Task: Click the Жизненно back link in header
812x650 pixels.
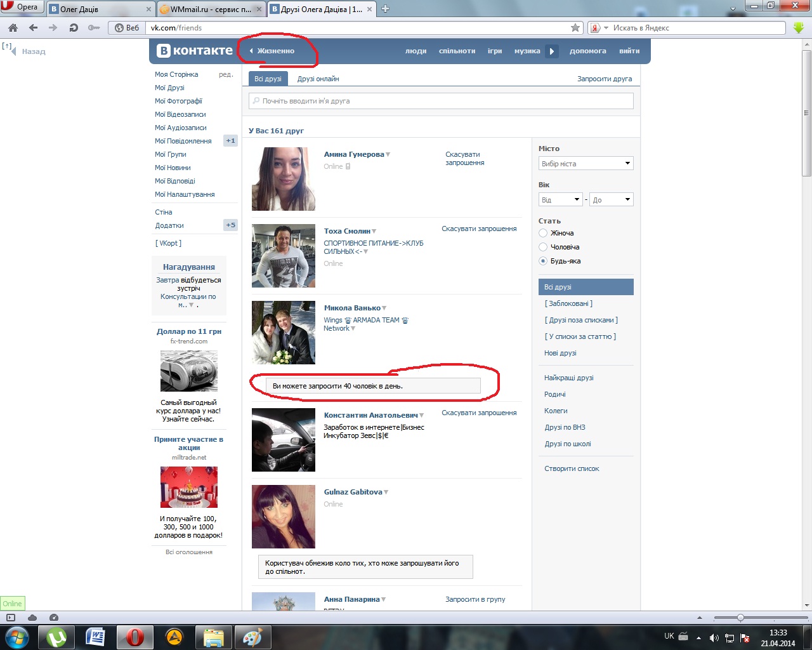Action: 272,51
